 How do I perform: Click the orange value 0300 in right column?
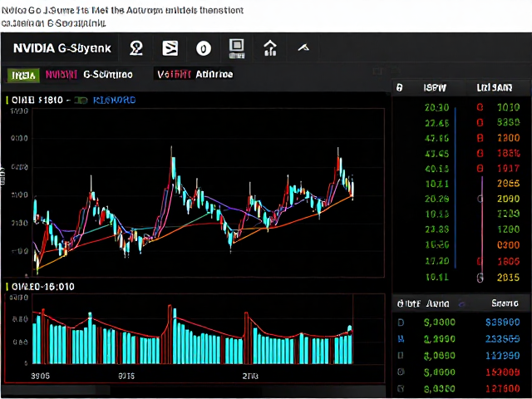point(508,245)
